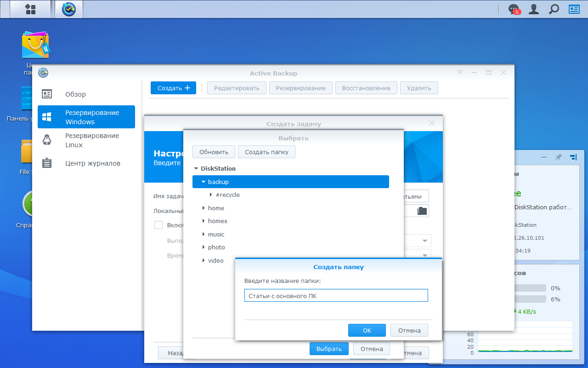Screen dimensions: 588x368
Task: Expand the #recycle folder node
Action: click(x=211, y=195)
